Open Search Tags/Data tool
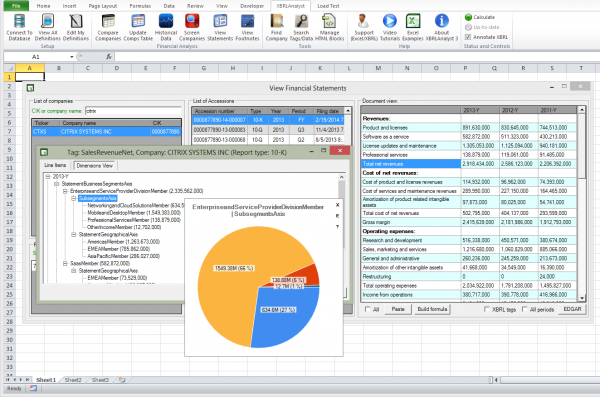600x397 pixels. coord(301,21)
